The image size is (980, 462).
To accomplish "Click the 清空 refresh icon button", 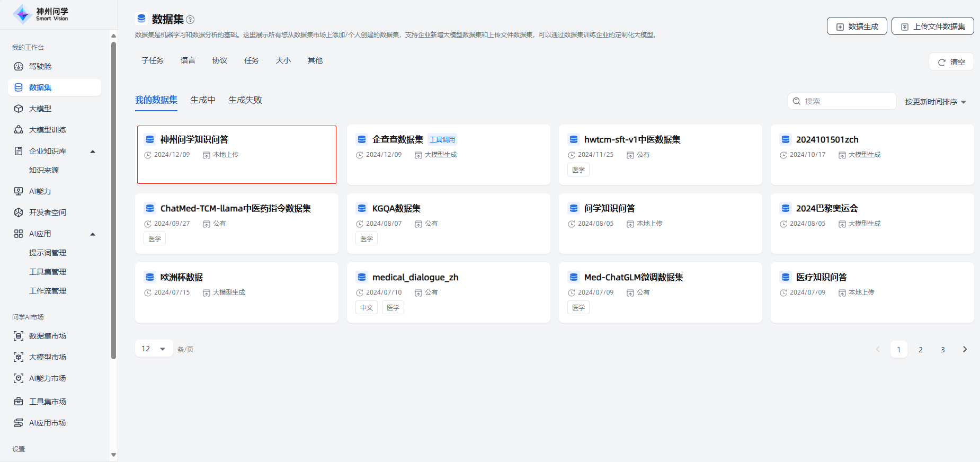I will [x=951, y=62].
